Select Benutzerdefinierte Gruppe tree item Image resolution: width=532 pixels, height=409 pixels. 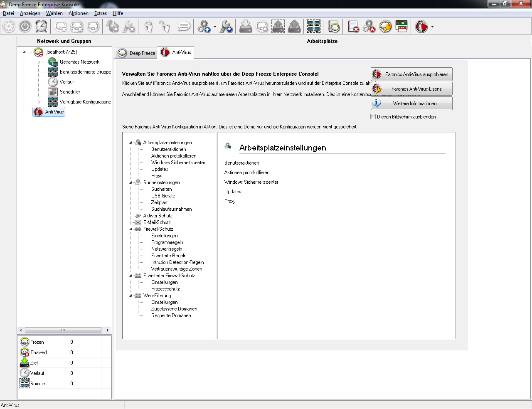tap(85, 72)
